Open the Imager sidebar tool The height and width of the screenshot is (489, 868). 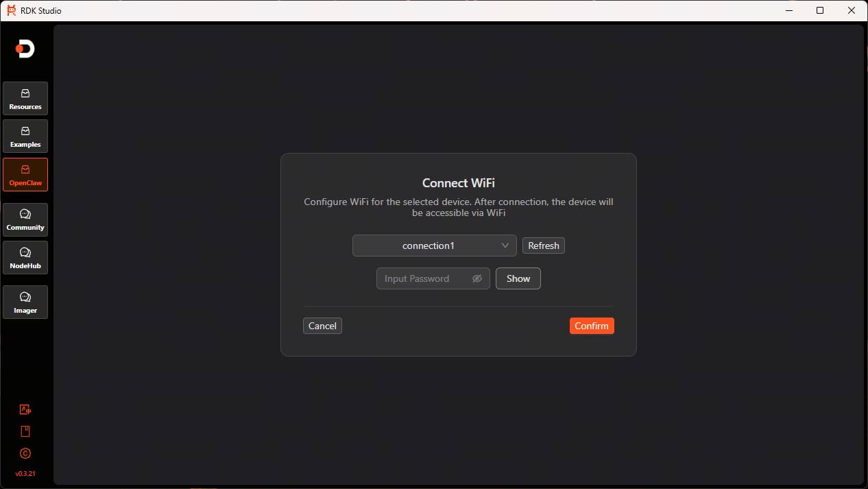click(x=25, y=302)
